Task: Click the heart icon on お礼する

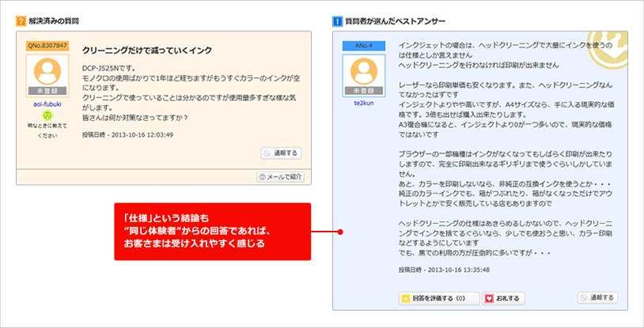Action: pos(489,299)
